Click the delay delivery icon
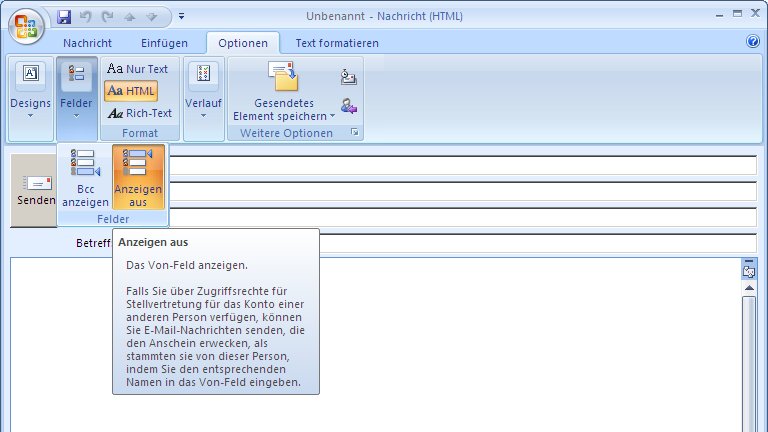 (x=348, y=77)
